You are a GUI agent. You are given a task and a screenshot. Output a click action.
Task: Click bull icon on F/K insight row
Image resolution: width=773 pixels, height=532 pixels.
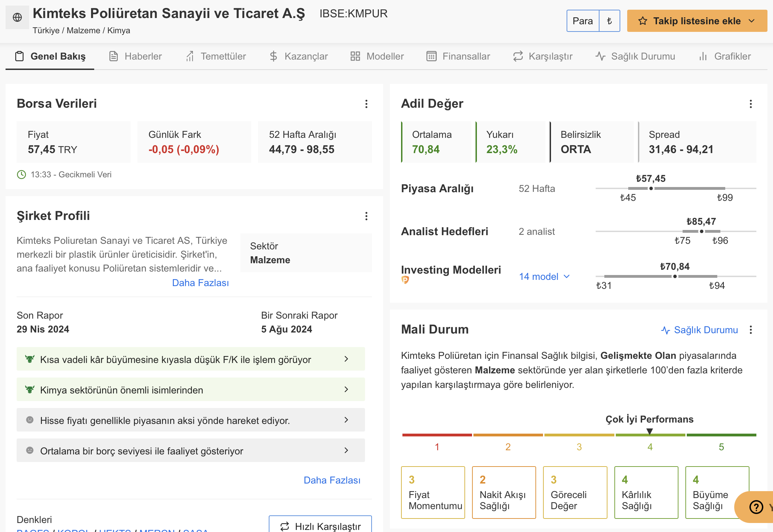pos(30,359)
